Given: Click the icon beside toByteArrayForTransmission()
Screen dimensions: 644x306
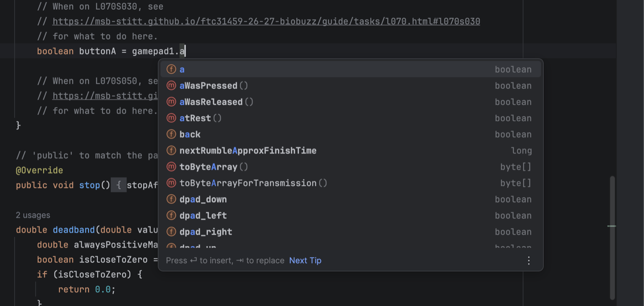Looking at the screenshot, I should (x=171, y=183).
